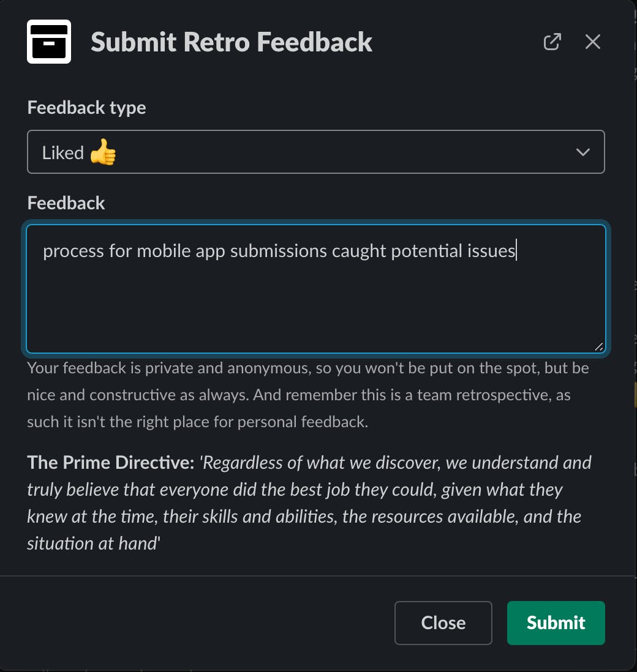This screenshot has width=637, height=672.
Task: Click the Close button in the footer
Action: 443,623
